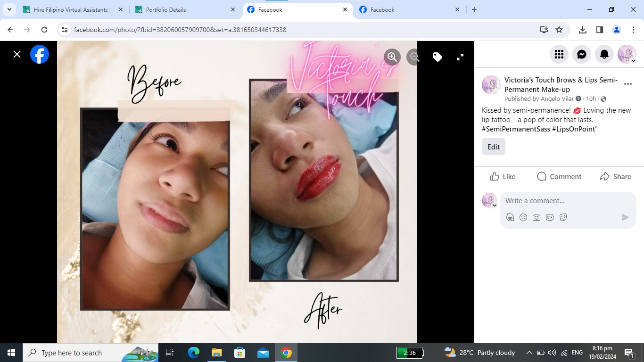Image resolution: width=644 pixels, height=362 pixels.
Task: Open Task View on the taskbar
Action: 170,353
